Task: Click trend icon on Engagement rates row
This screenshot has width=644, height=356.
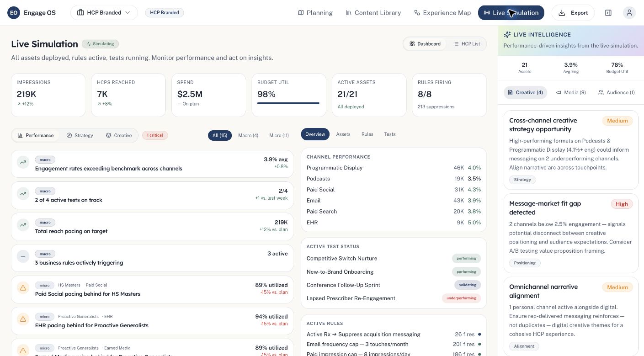Action: click(23, 162)
